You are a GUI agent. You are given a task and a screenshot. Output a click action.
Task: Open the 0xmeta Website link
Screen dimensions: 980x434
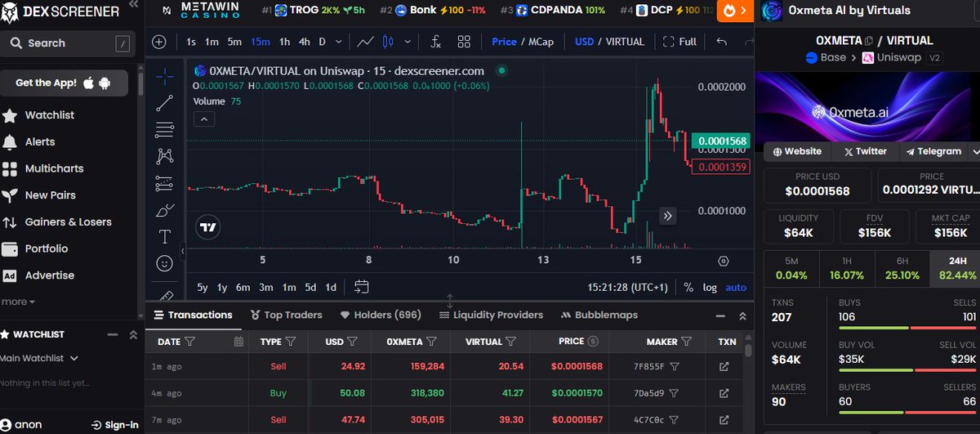pos(797,151)
